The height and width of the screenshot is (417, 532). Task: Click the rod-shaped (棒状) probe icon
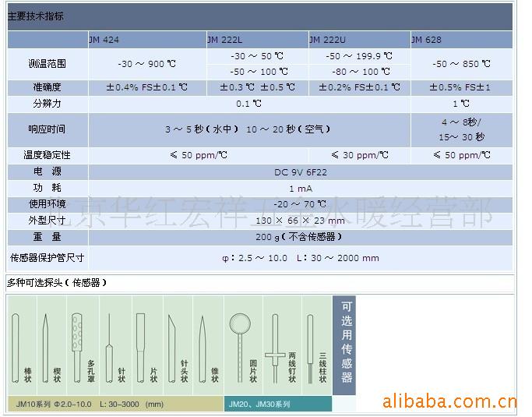pos(16,348)
